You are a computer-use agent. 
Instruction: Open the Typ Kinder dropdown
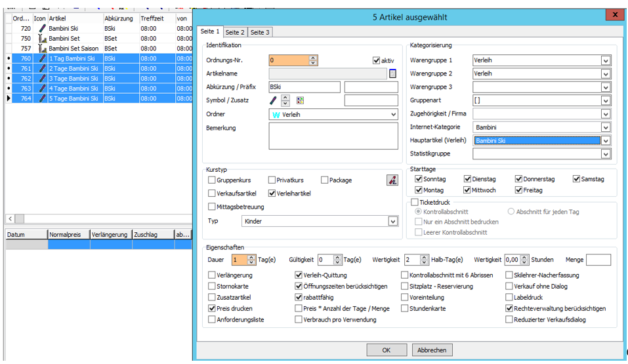tap(393, 221)
